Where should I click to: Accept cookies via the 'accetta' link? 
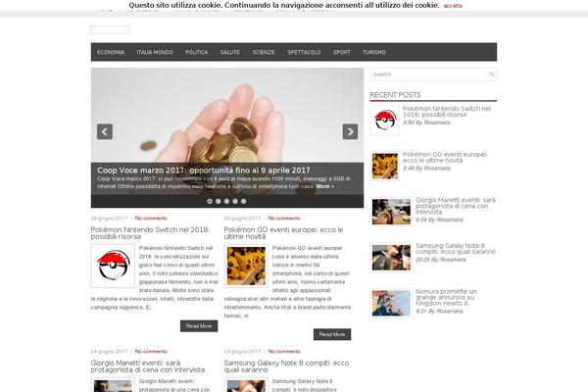coord(453,6)
